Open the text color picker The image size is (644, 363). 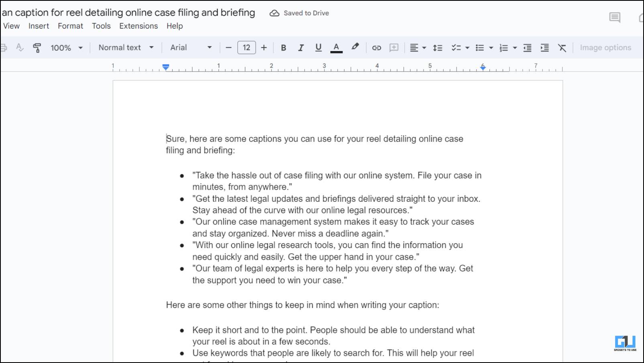(336, 47)
